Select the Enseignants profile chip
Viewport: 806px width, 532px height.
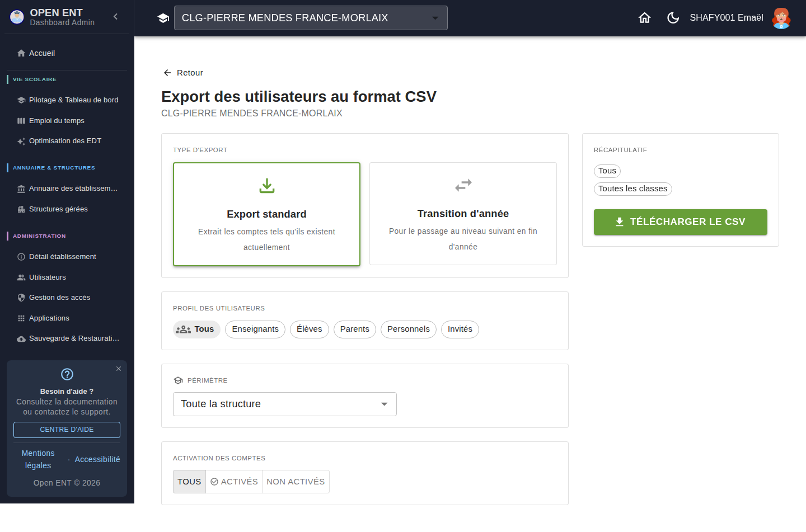point(255,329)
